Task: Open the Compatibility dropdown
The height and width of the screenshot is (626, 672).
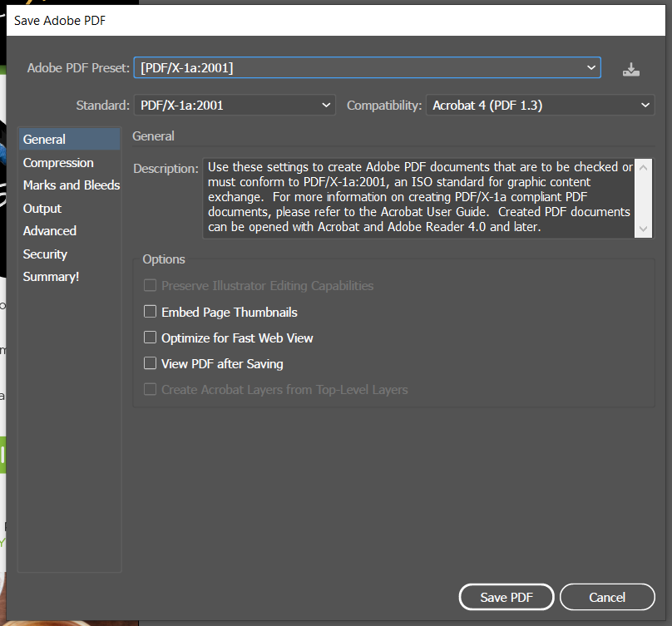Action: [540, 106]
